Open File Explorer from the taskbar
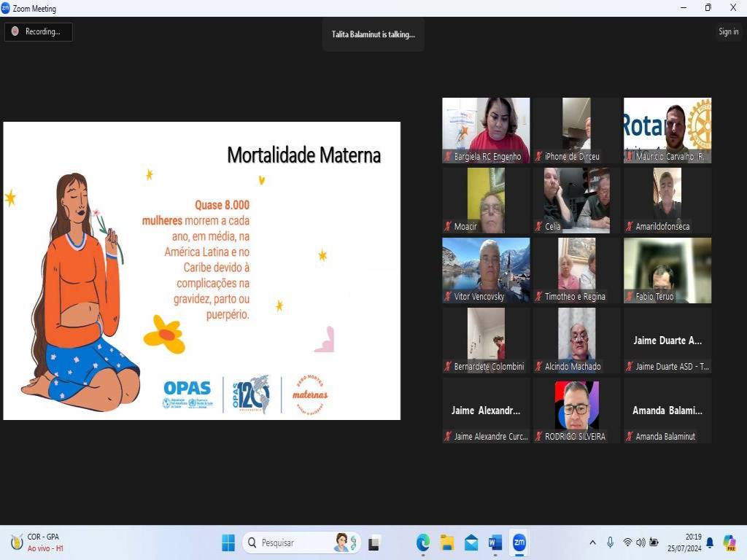 (447, 542)
